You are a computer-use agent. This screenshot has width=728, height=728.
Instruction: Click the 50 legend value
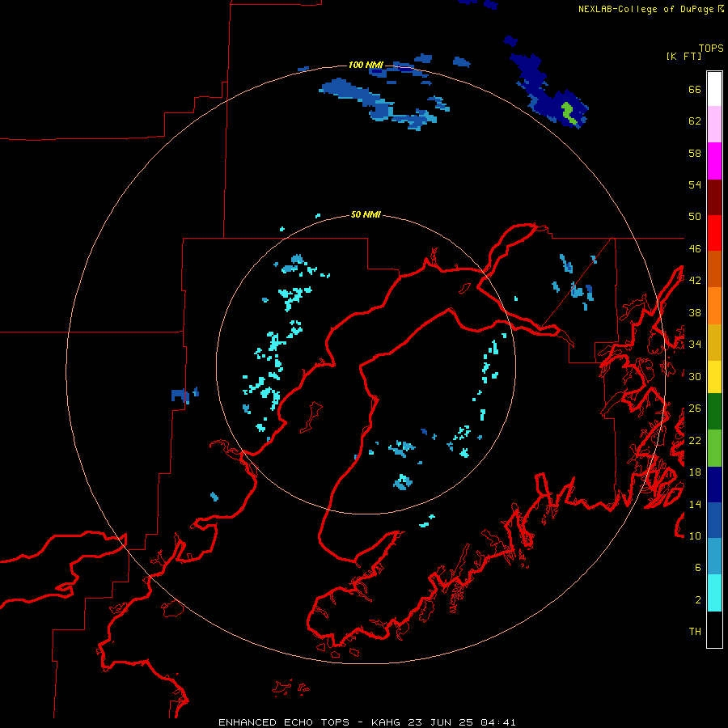695,216
